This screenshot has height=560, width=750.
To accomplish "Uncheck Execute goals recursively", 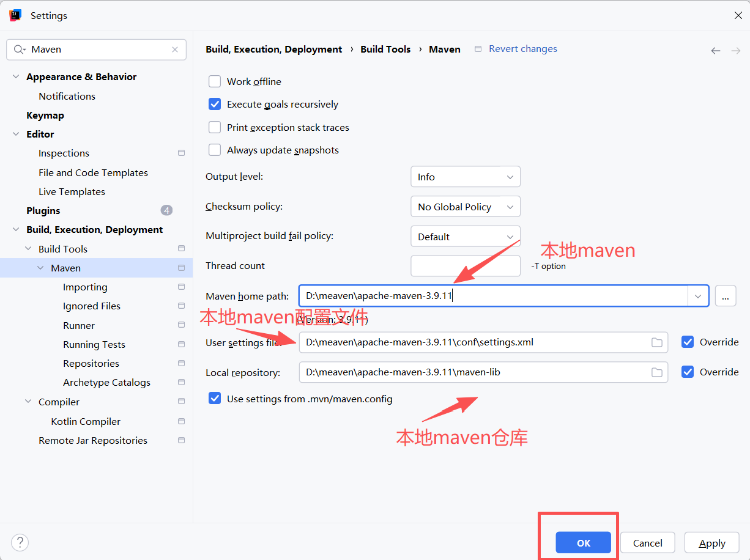I will (215, 104).
